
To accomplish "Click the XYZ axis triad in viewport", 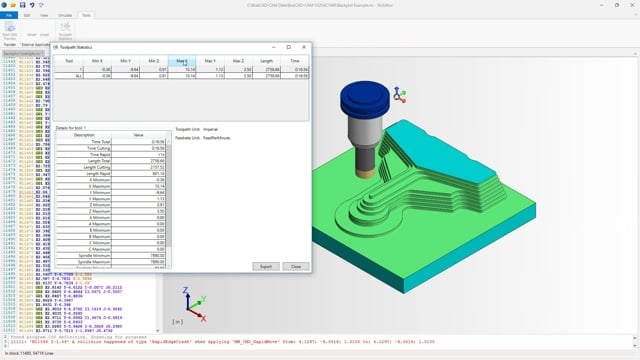I will coord(194,304).
